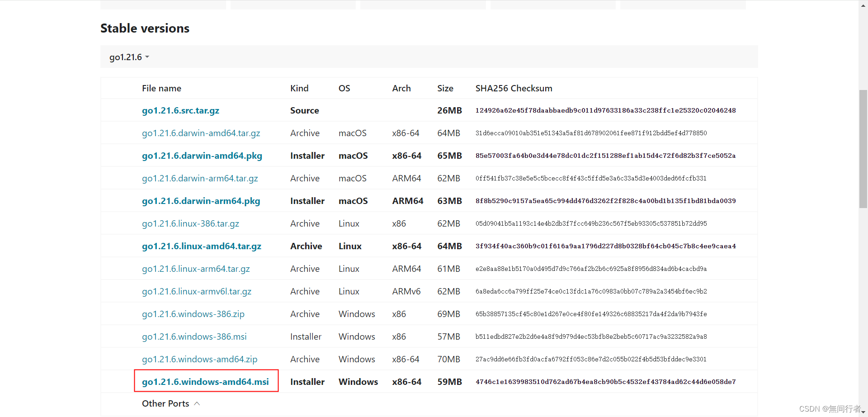Select the checksum starting with b511edbd
This screenshot has height=417, width=868.
click(x=591, y=336)
